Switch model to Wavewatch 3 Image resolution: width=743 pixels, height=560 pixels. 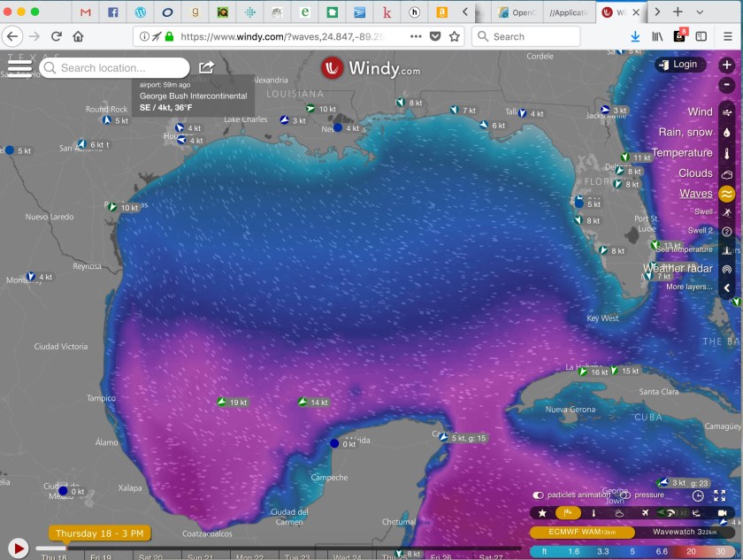[x=685, y=532]
